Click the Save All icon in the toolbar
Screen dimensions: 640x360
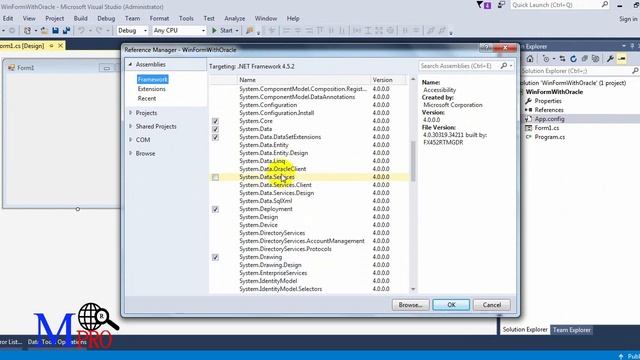(66, 31)
